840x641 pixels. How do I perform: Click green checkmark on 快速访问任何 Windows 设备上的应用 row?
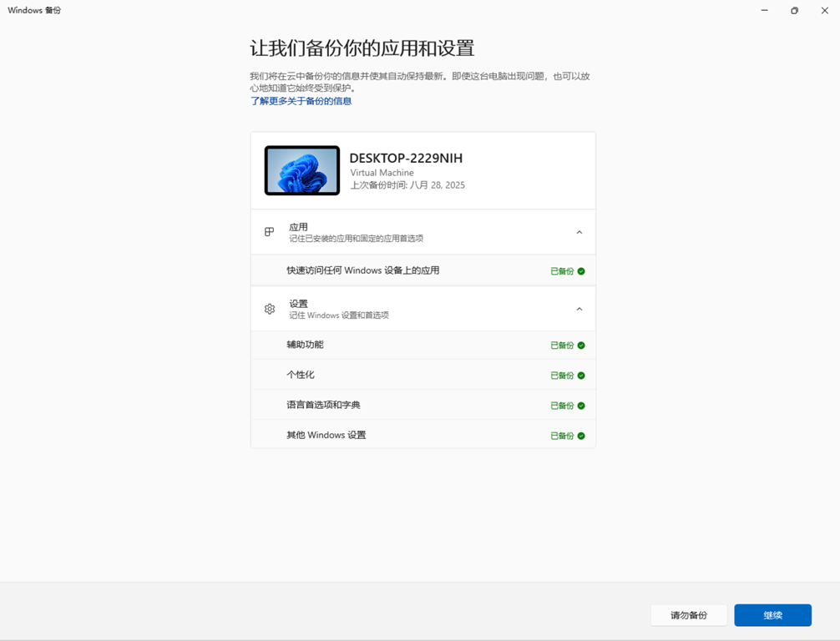coord(581,271)
